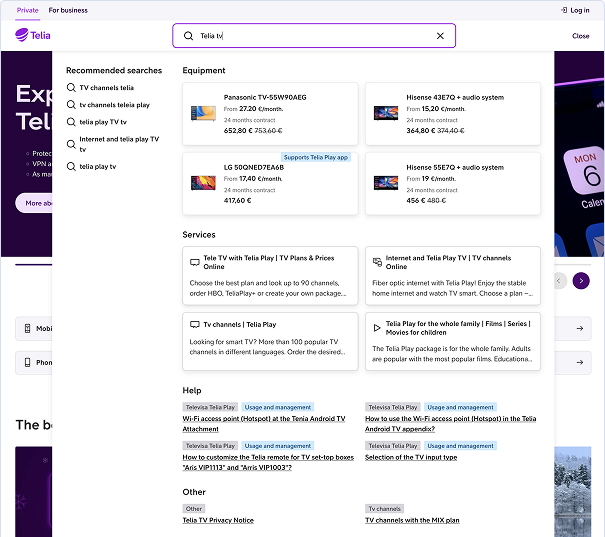Click 'Other' tag above Privacy Notice link

[x=194, y=508]
